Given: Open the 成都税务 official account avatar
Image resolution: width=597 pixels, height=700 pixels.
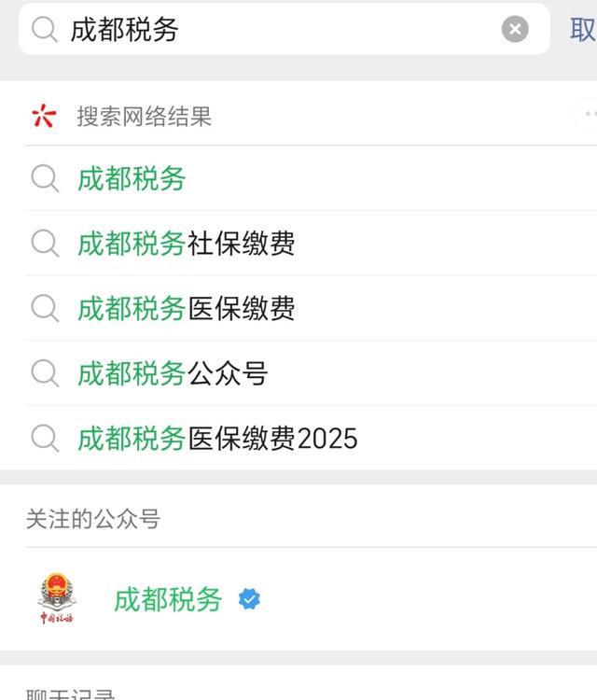Looking at the screenshot, I should (x=58, y=599).
